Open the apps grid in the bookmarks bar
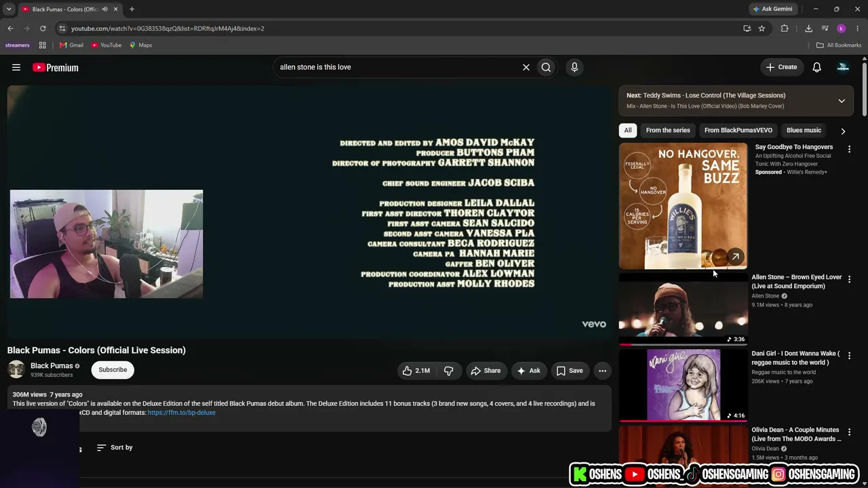 click(x=42, y=45)
